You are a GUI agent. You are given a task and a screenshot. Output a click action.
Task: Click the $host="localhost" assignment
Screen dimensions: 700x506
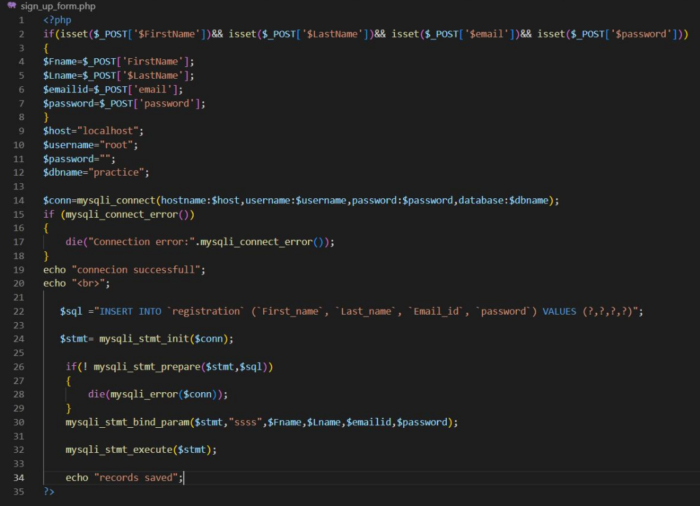93,131
